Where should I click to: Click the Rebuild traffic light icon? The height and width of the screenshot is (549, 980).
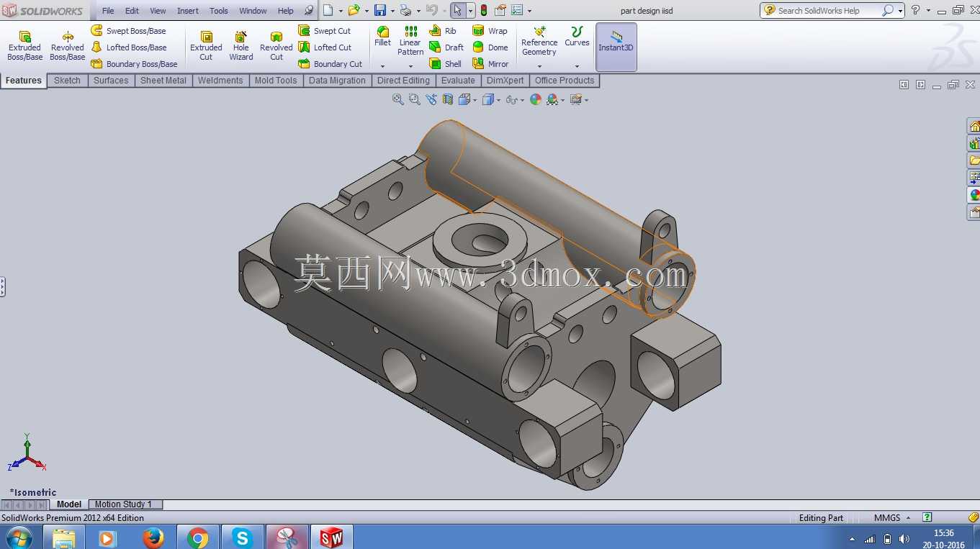[x=484, y=11]
